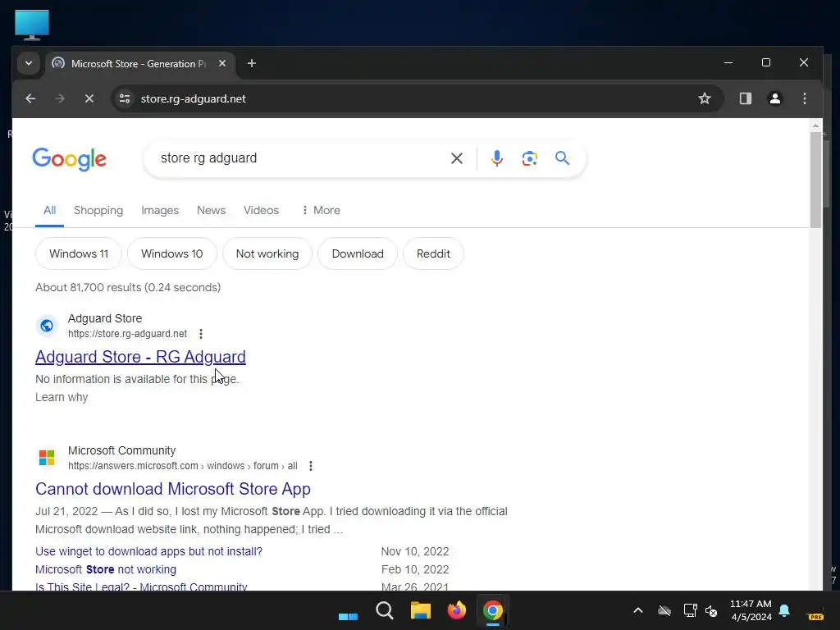
Task: Open the This PC desktop icon
Action: coord(32,25)
